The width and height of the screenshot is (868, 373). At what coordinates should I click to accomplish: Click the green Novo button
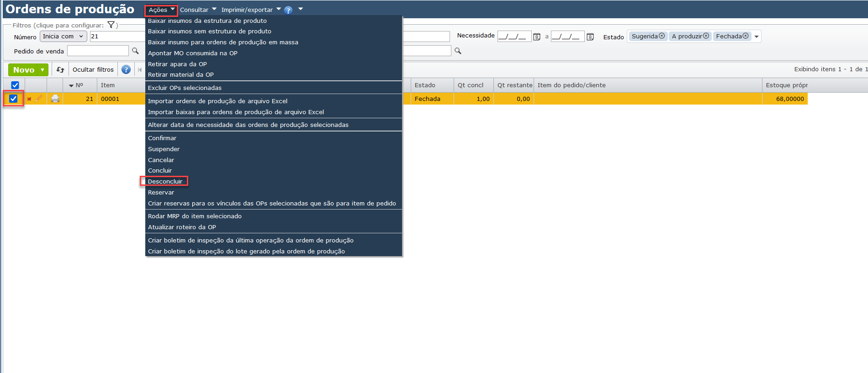(x=23, y=70)
